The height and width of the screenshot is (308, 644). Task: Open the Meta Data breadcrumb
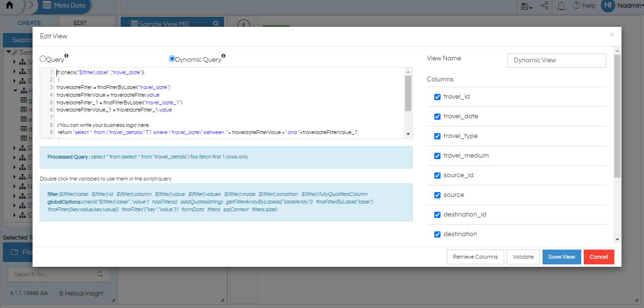click(64, 6)
